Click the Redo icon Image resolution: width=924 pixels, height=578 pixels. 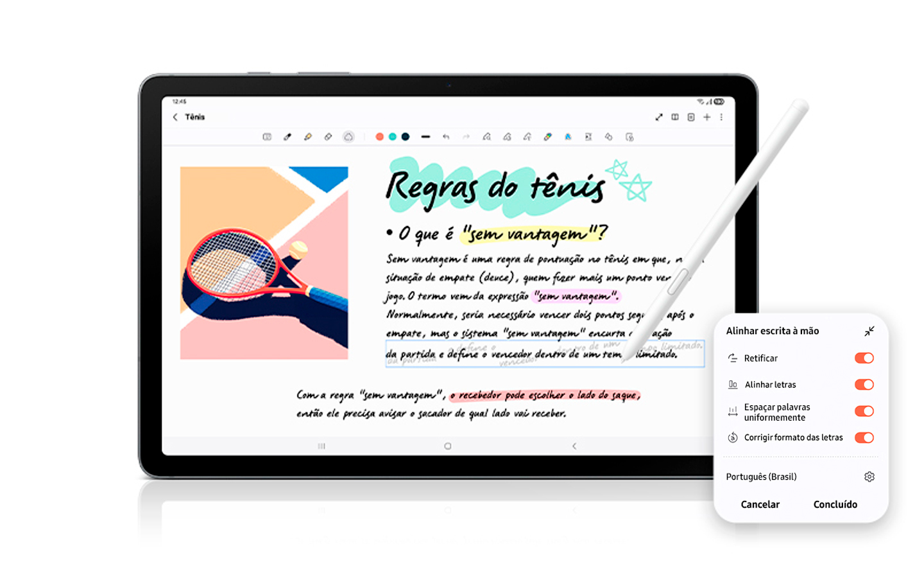[466, 137]
